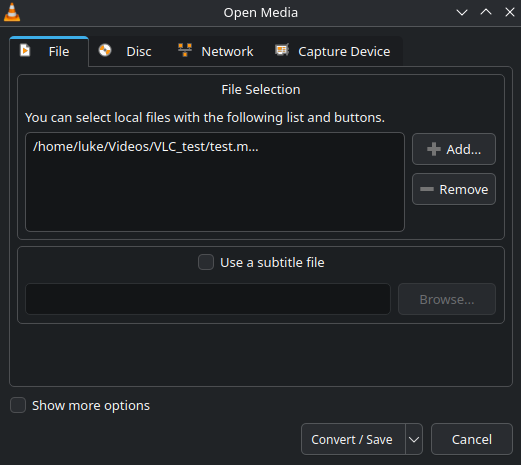Click the Convert / Save button
The width and height of the screenshot is (521, 465).
coord(353,439)
